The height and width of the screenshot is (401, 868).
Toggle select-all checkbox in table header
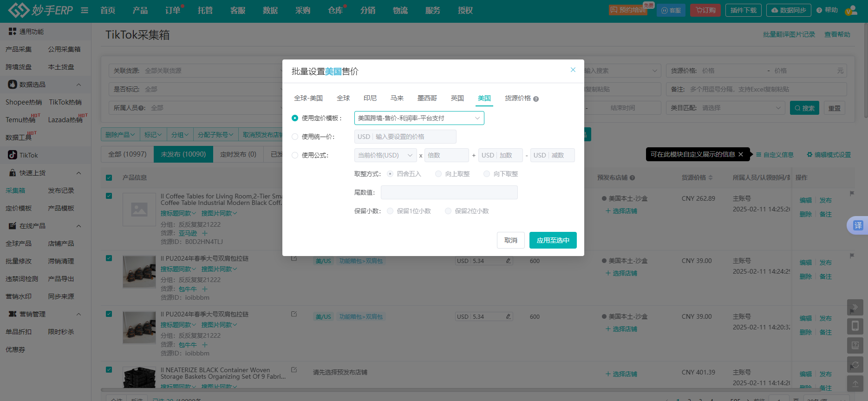point(109,177)
